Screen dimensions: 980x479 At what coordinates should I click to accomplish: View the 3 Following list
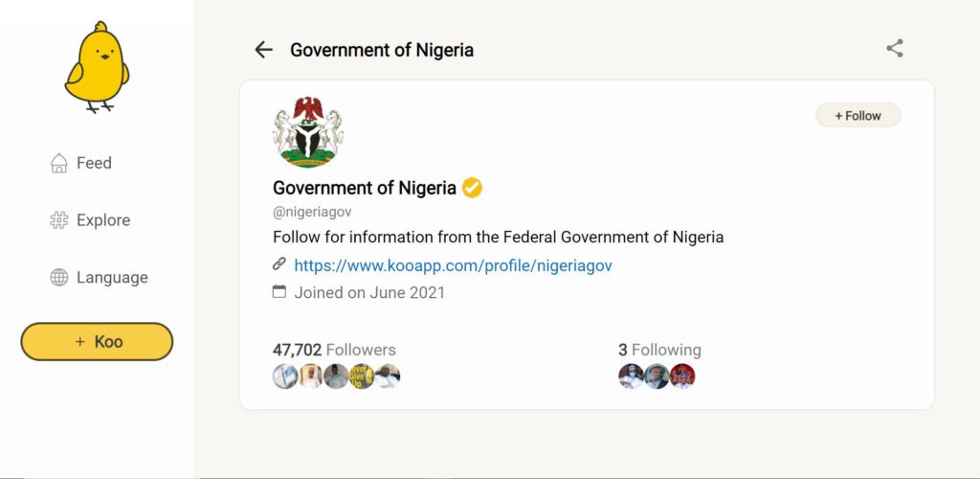[x=659, y=350]
